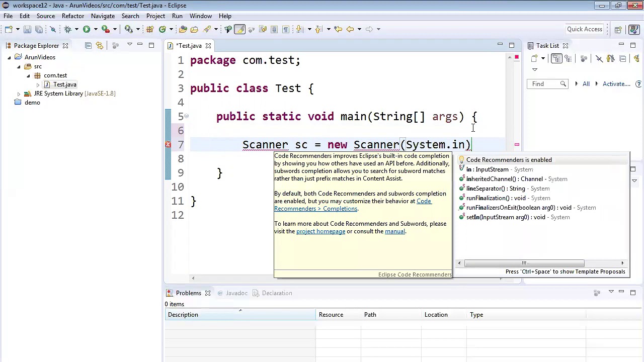Screen dimensions: 644x362
Task: Open the Refactor menu
Action: point(73,16)
